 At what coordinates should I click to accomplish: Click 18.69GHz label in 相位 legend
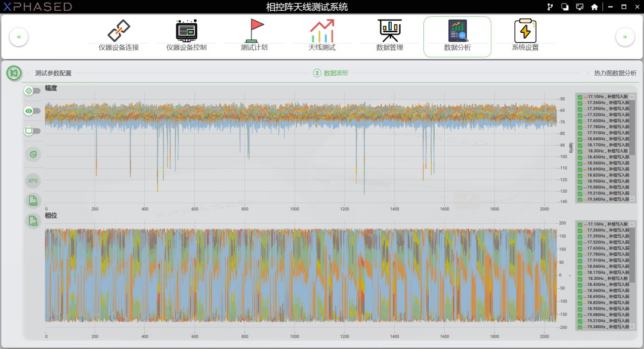click(x=608, y=297)
